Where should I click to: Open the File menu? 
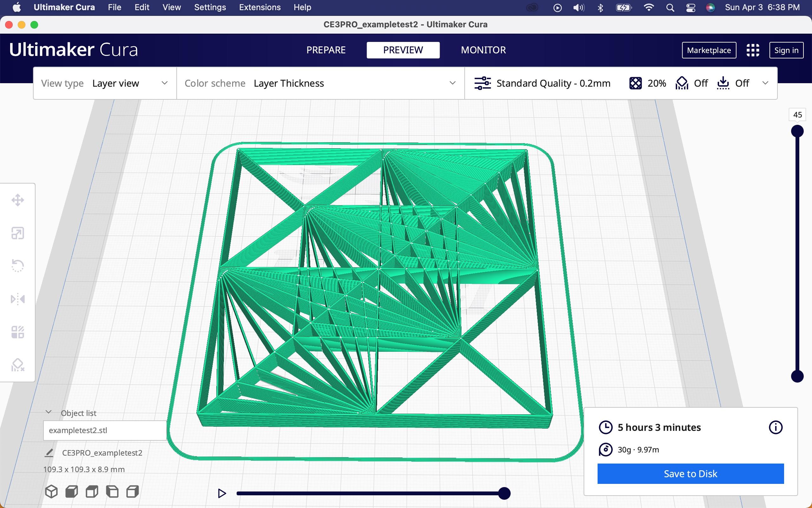tap(115, 7)
